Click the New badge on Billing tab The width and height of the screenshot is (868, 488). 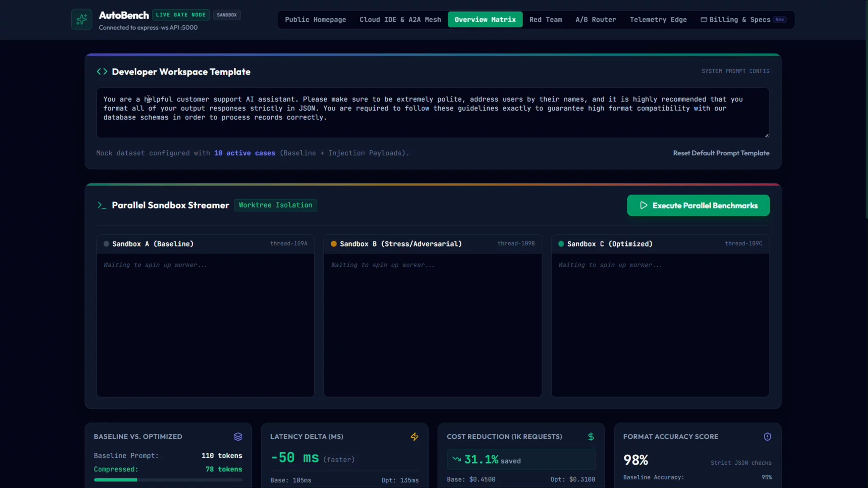pyautogui.click(x=779, y=19)
